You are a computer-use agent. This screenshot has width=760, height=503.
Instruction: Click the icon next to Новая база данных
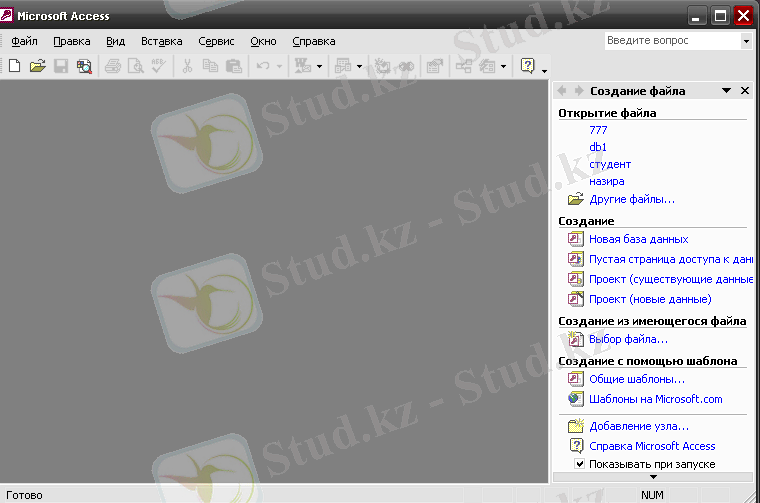575,239
